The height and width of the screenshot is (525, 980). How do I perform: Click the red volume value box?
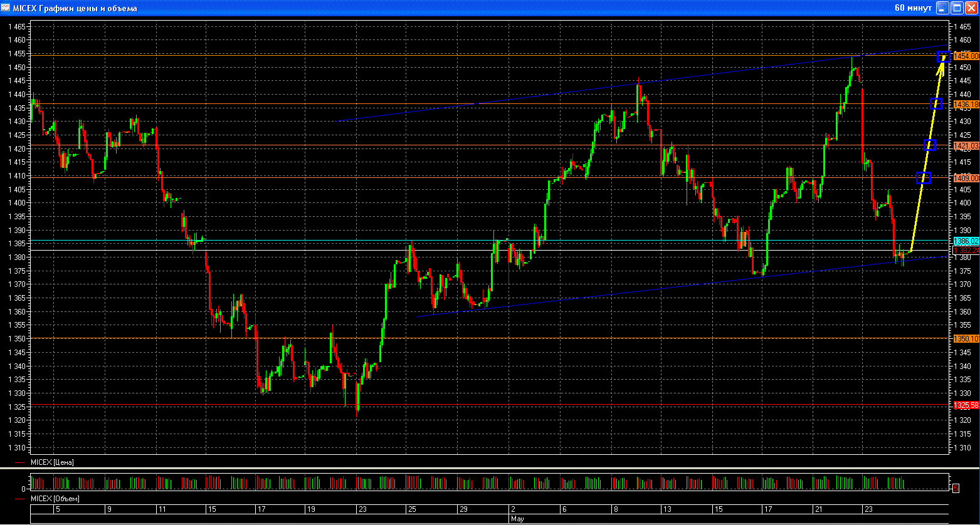(956, 488)
